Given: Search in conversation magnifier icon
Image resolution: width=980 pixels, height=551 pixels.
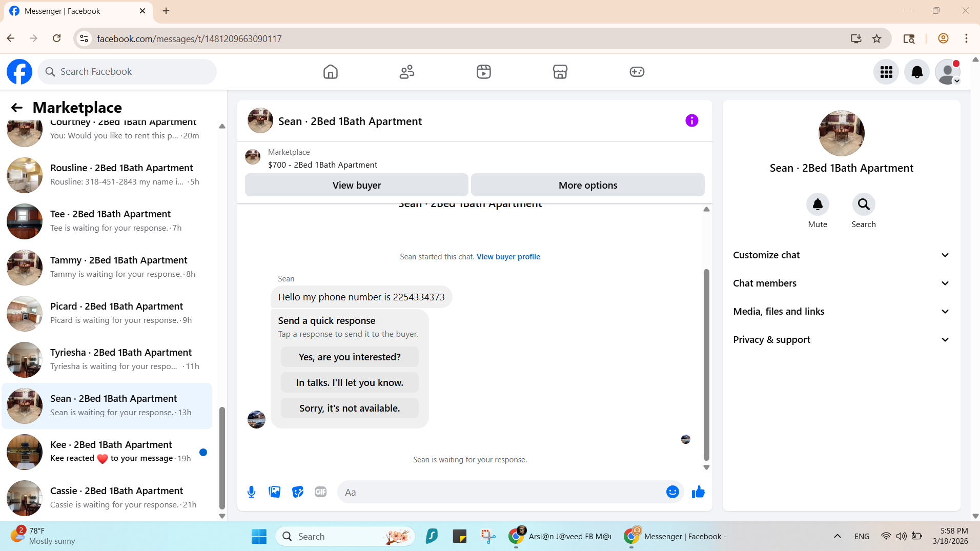Looking at the screenshot, I should (864, 205).
